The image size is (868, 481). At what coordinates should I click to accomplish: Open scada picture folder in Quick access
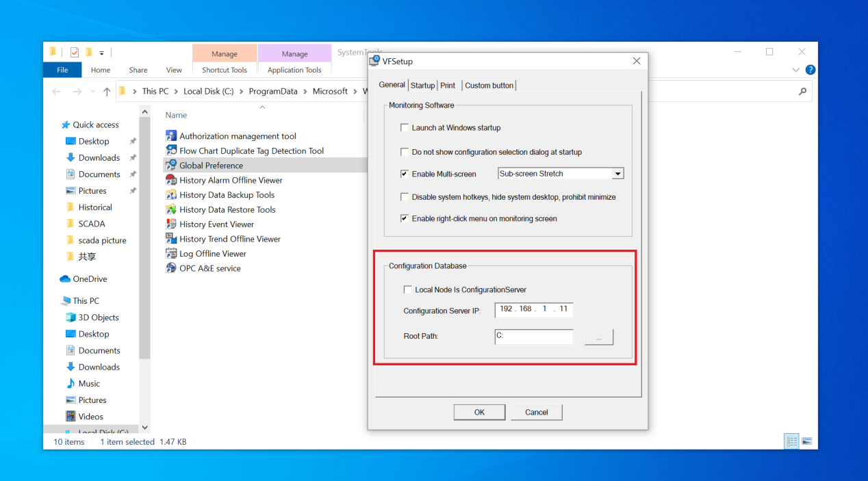[102, 240]
